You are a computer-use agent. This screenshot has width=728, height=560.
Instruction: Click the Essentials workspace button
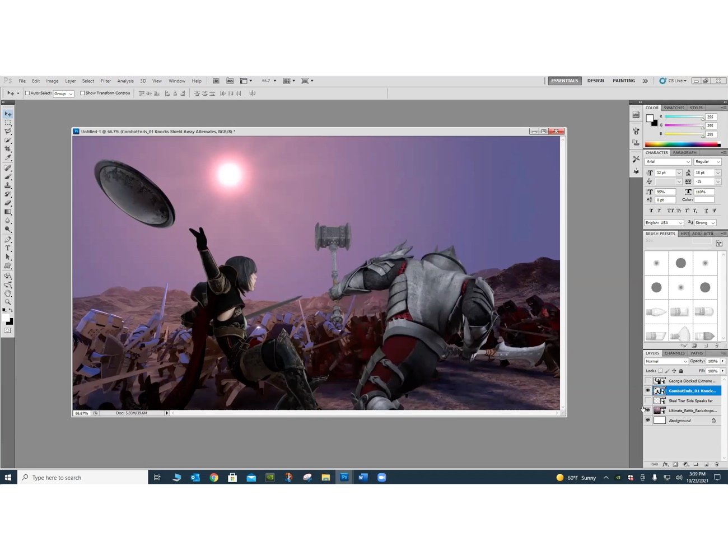pos(564,81)
